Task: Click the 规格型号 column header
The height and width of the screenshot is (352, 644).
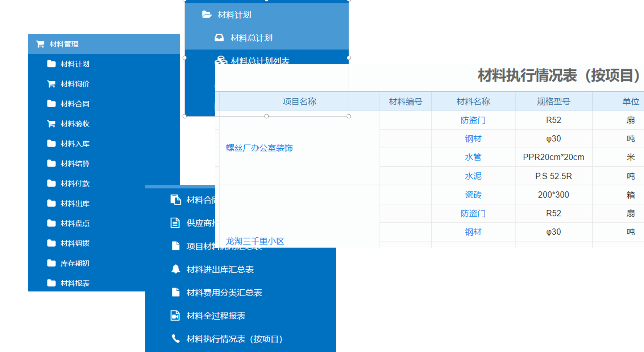Action: 553,102
